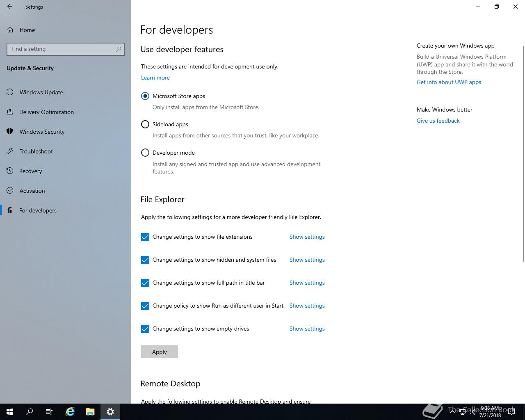The height and width of the screenshot is (420, 525).
Task: Click the taskbar clock and date
Action: 490,412
